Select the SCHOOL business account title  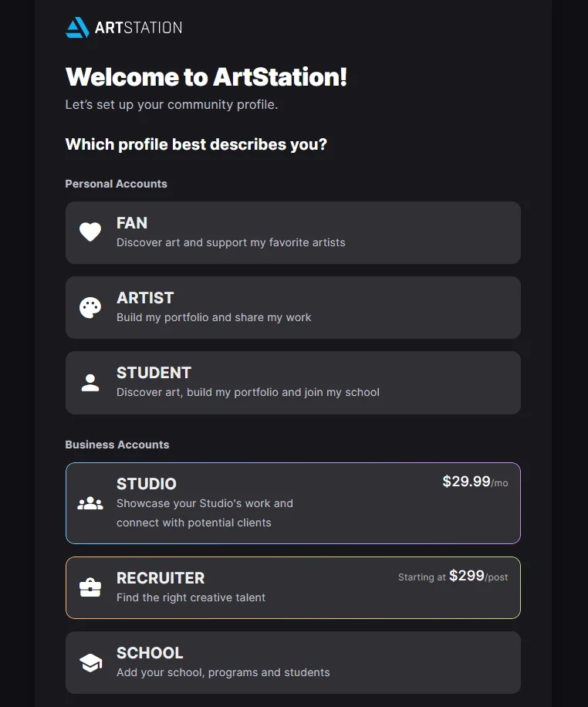150,653
